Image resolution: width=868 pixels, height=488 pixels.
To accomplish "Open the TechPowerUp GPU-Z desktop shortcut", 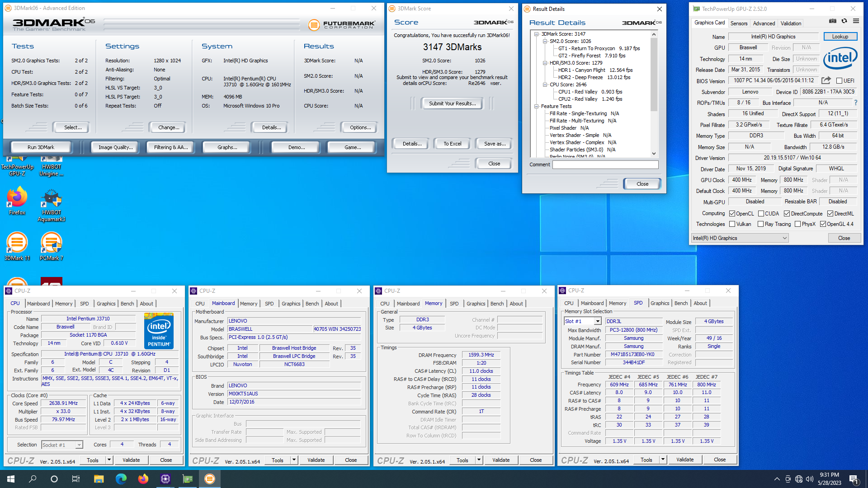I will pos(17,165).
